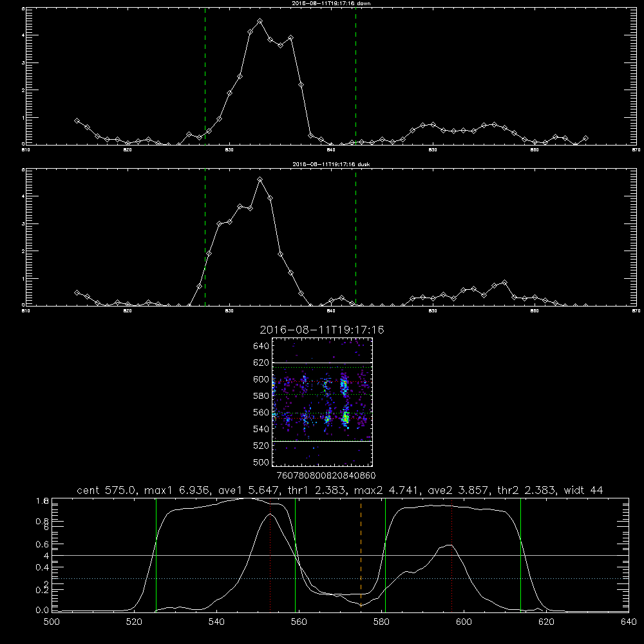Click the 'max1 6.936' value

tap(175, 490)
